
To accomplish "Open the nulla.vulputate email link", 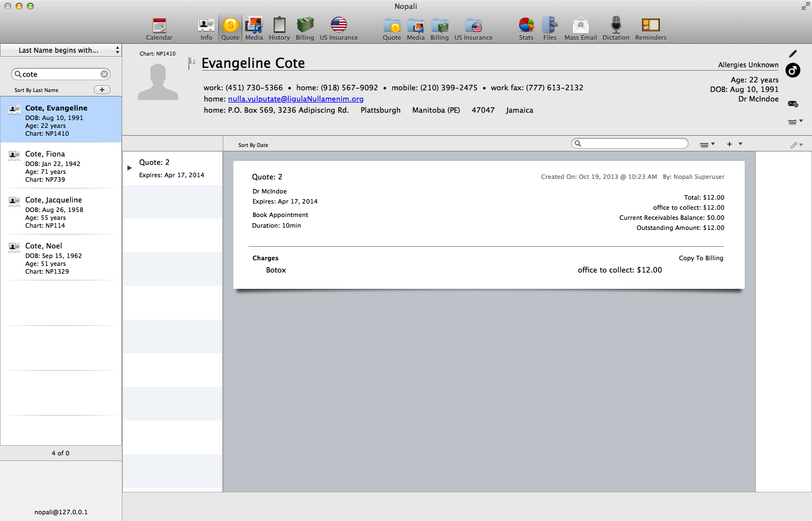I will 296,99.
